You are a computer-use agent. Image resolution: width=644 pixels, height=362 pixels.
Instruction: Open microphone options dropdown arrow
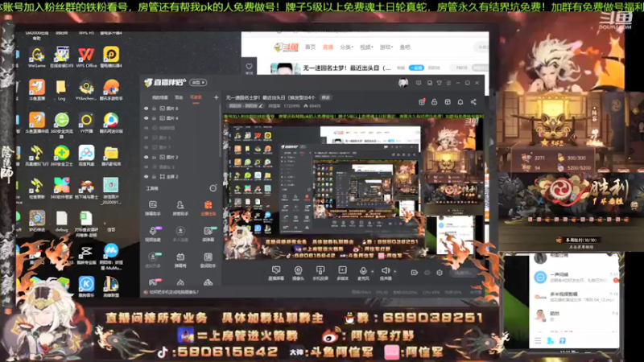373,271
